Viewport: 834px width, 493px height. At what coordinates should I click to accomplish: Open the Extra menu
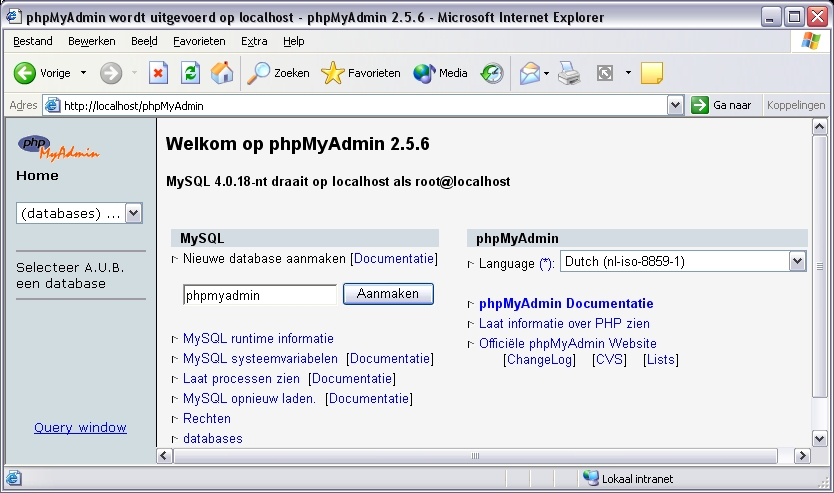tap(254, 41)
